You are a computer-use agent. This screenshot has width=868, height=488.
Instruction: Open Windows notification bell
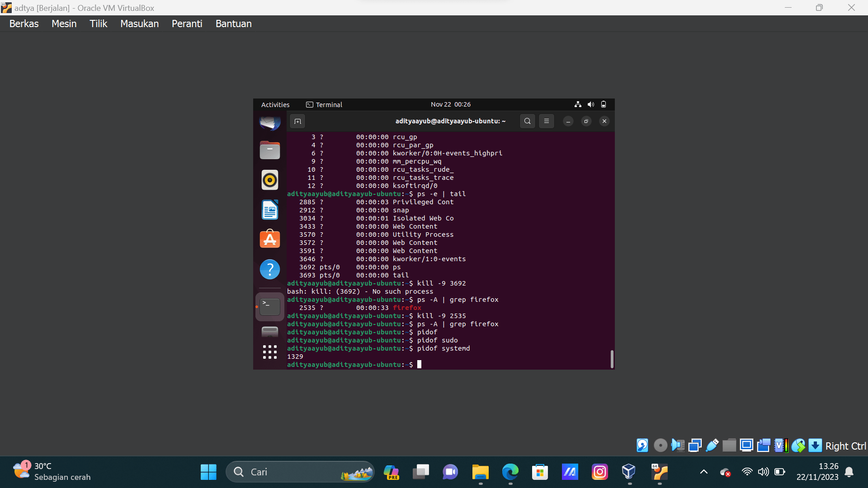point(849,472)
